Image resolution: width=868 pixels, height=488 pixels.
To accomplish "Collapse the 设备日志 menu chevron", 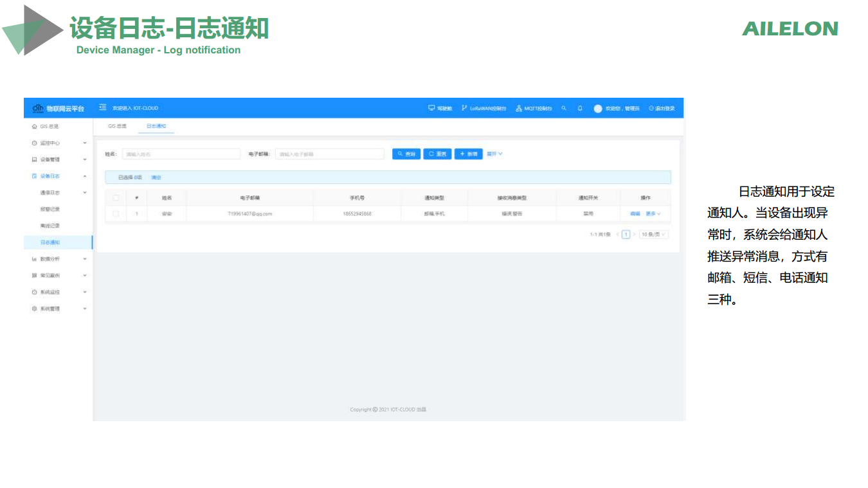I will point(85,176).
